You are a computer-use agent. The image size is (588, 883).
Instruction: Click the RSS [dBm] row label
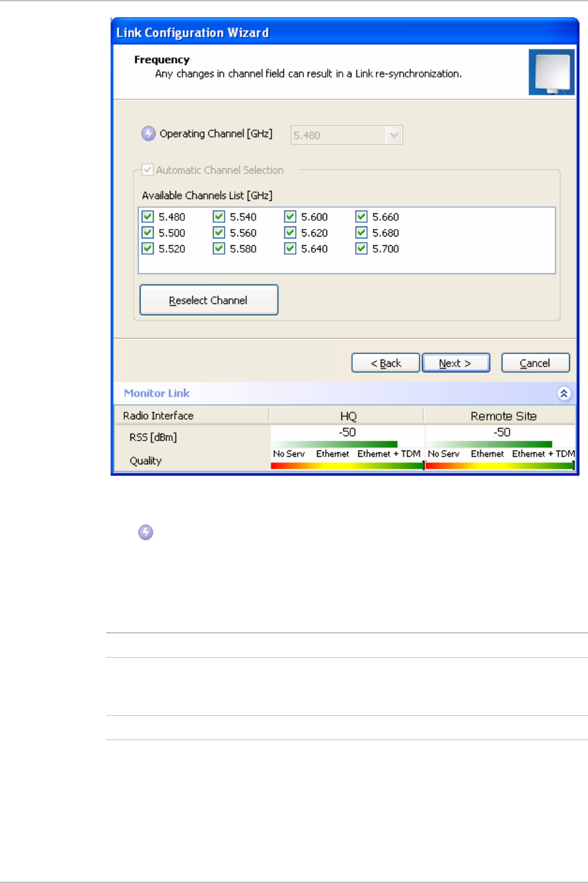(x=153, y=437)
